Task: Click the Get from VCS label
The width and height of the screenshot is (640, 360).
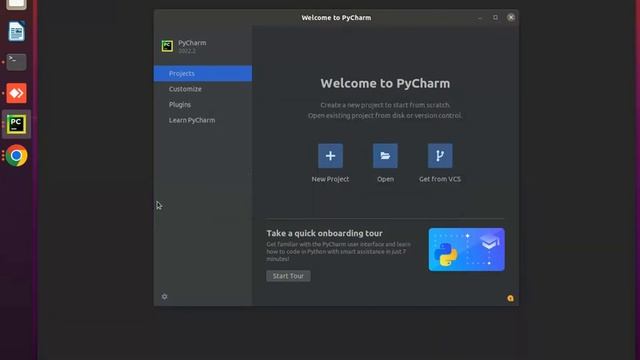Action: 440,179
